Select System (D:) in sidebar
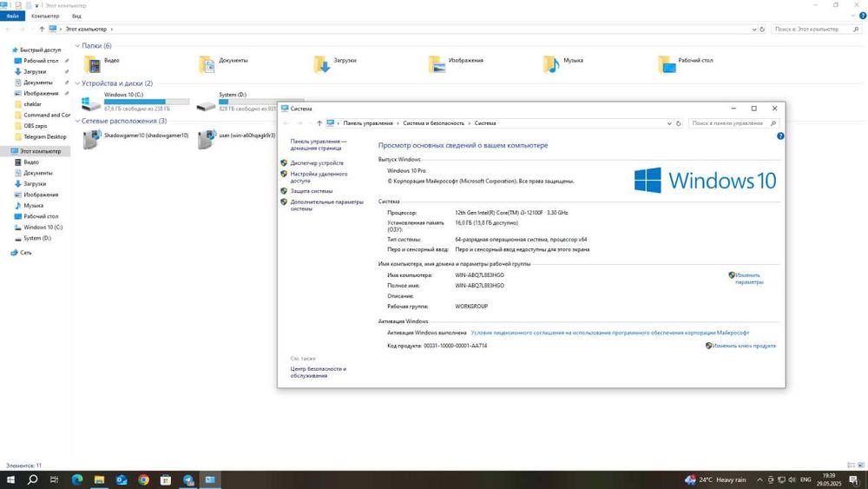Screen dimensions: 868x489 point(37,238)
